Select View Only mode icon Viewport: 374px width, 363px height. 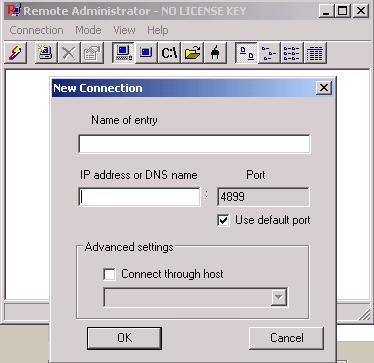click(x=146, y=53)
